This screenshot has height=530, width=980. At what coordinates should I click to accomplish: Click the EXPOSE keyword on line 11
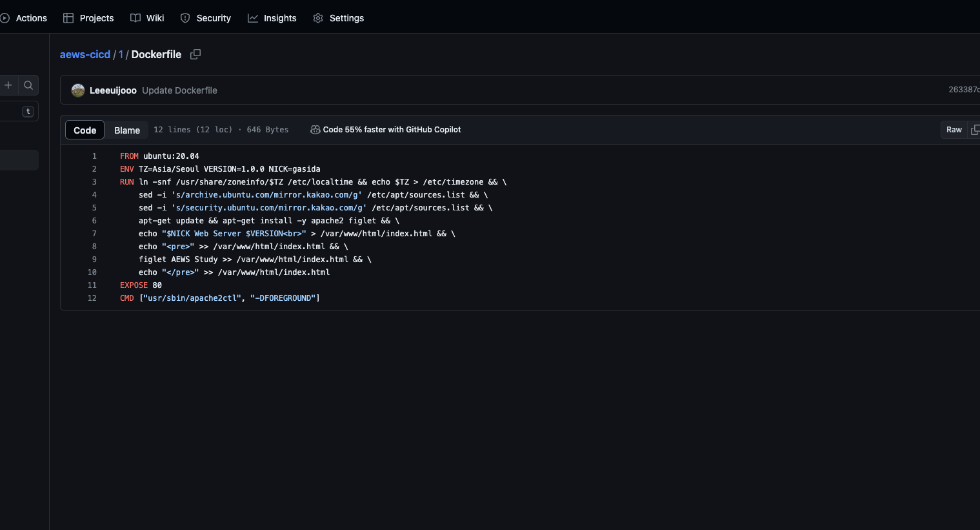[134, 285]
